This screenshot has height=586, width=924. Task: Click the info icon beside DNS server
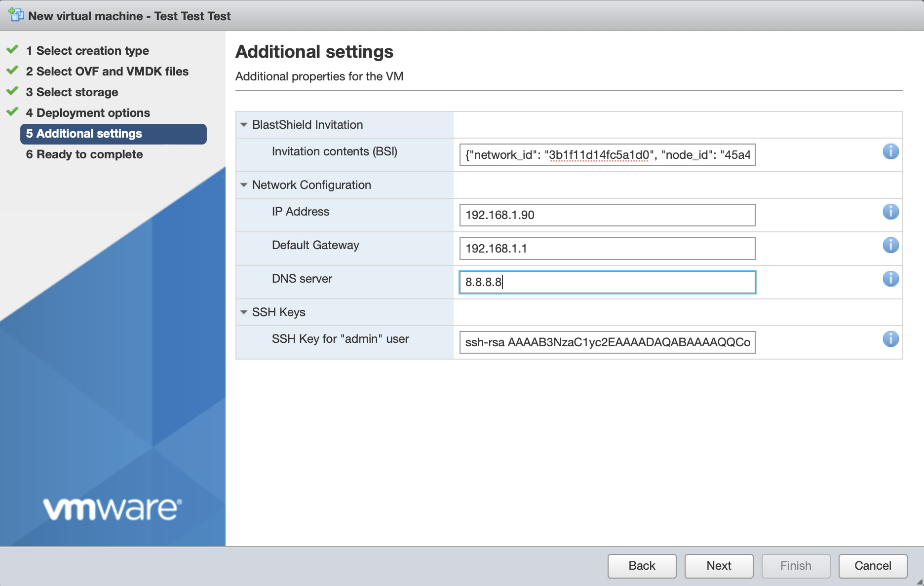click(x=890, y=279)
